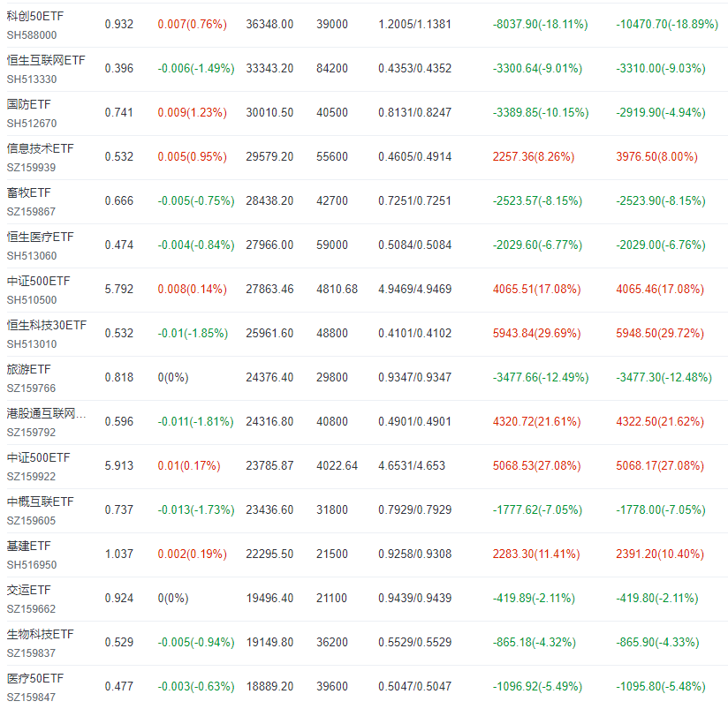Select code SZ159867
The height and width of the screenshot is (709, 728).
tap(31, 212)
